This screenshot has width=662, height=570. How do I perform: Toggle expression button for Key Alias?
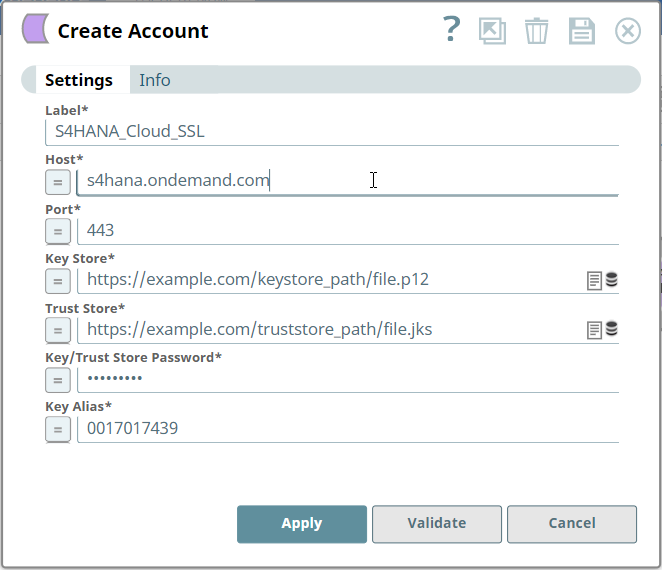[x=58, y=430]
